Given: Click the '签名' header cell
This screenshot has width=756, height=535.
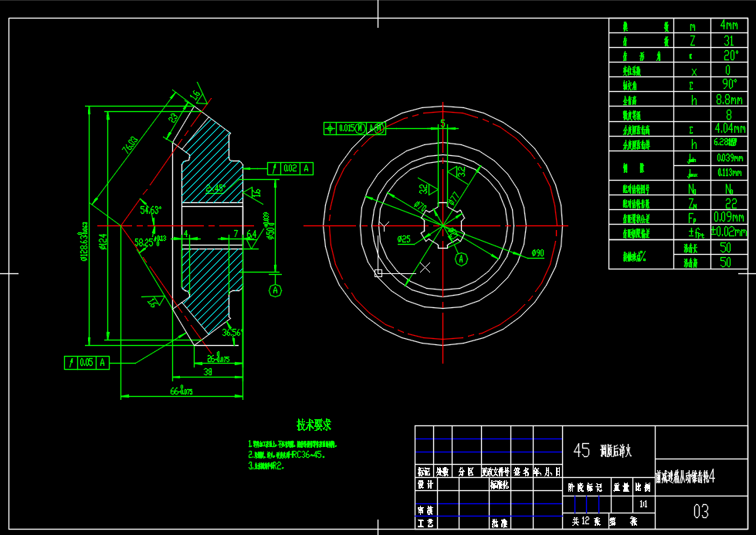Looking at the screenshot, I should pos(521,472).
